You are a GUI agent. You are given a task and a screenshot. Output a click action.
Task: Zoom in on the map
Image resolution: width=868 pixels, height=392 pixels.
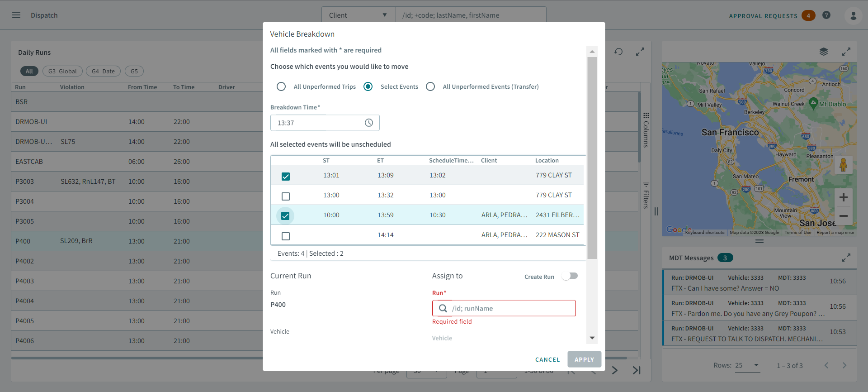click(x=843, y=197)
